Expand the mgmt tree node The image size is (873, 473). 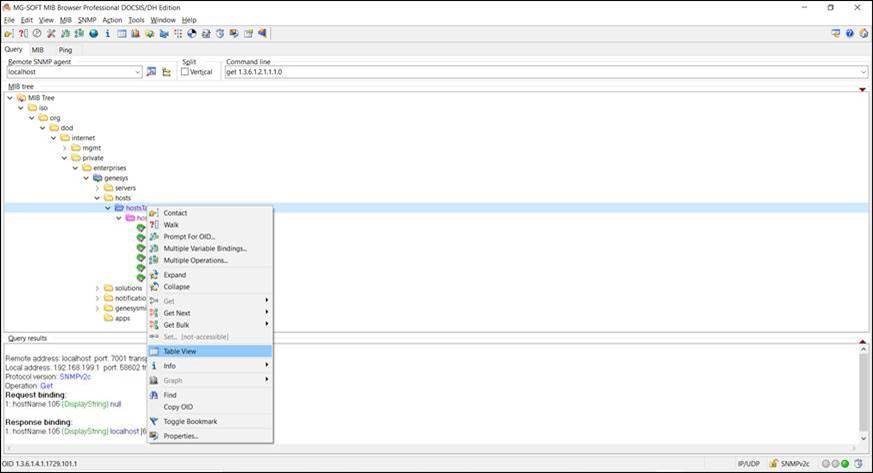(64, 148)
